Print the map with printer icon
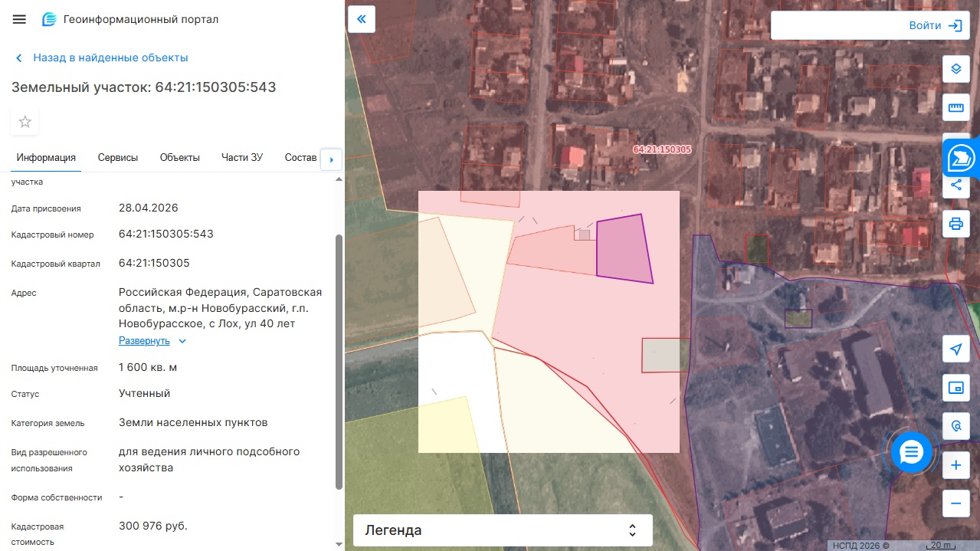Image resolution: width=980 pixels, height=551 pixels. tap(955, 224)
